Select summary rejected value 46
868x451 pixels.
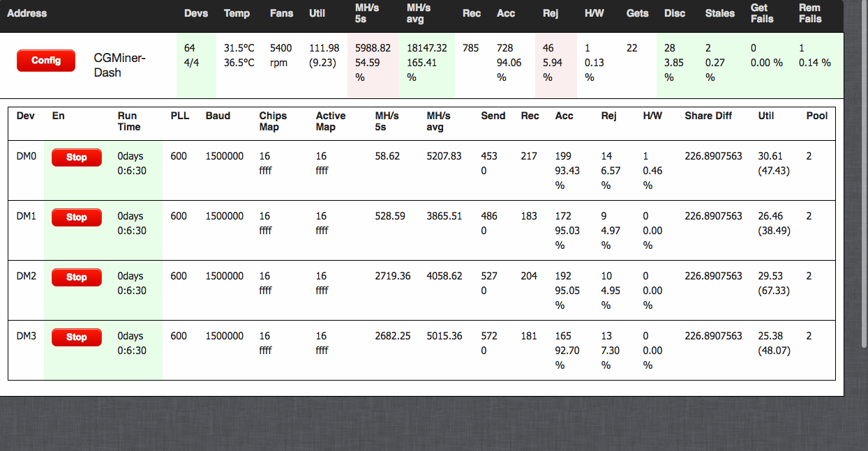pyautogui.click(x=548, y=48)
